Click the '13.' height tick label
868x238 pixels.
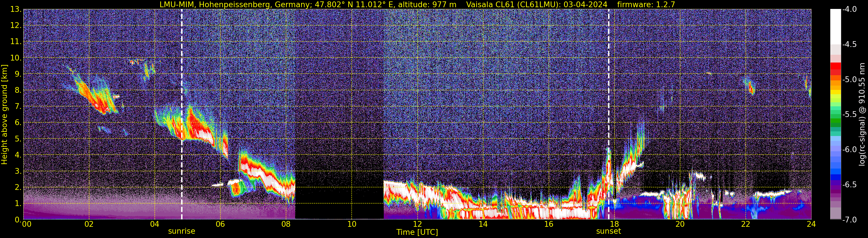tap(16, 10)
